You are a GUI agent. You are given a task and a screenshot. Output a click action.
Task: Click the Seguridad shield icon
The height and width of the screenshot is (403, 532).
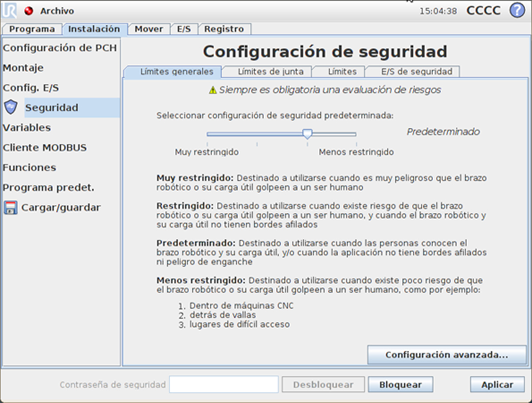click(10, 107)
